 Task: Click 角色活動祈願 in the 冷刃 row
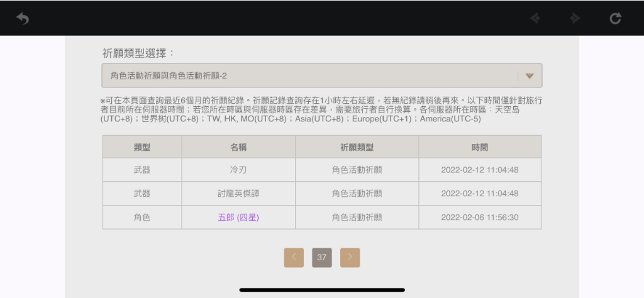coord(357,170)
